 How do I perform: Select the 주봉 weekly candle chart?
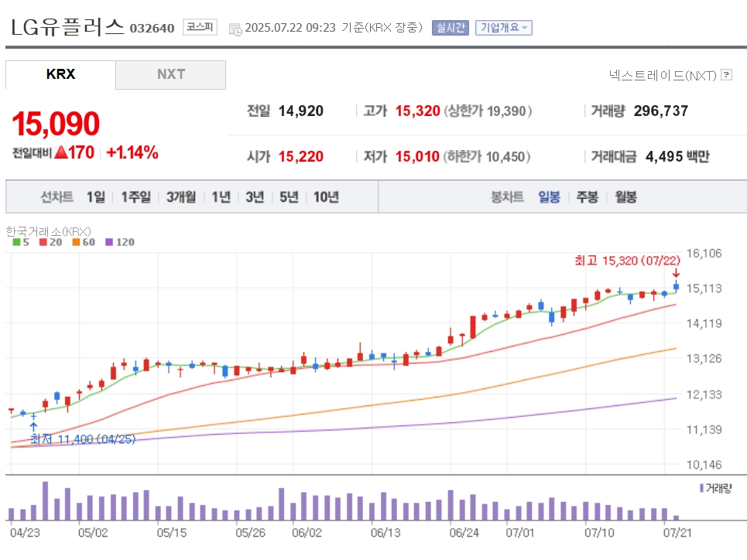(588, 196)
